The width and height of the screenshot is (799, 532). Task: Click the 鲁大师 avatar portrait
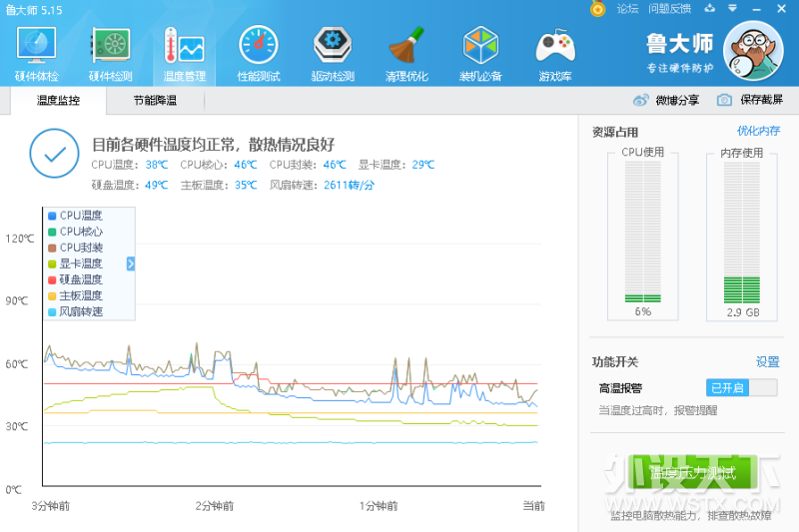point(753,51)
